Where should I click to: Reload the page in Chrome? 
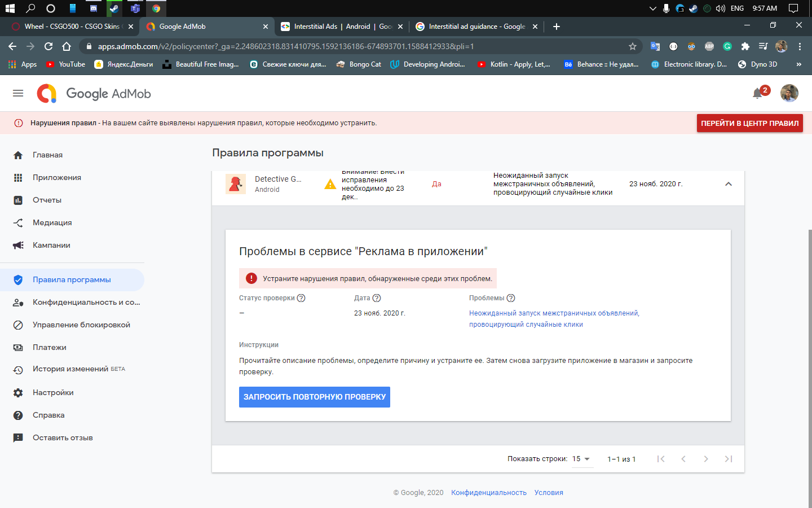click(48, 46)
